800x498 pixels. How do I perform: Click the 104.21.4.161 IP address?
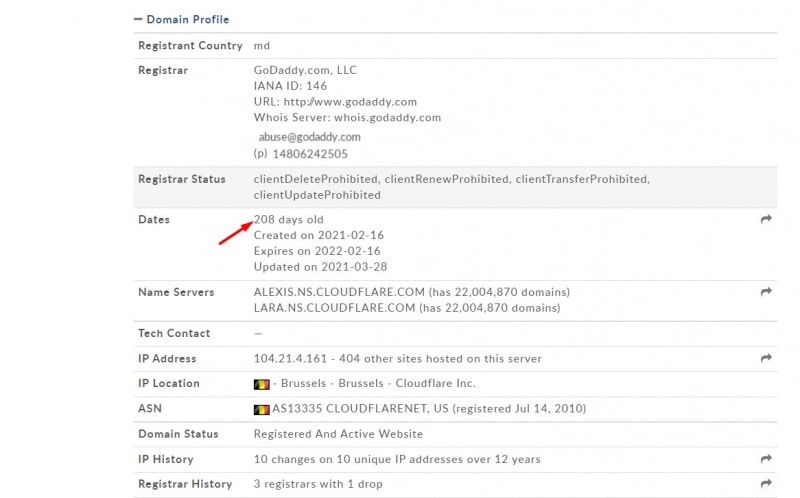click(289, 358)
